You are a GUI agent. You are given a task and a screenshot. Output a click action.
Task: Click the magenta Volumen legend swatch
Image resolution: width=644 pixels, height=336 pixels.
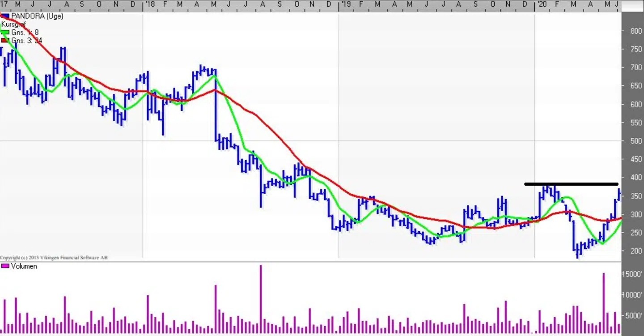pos(5,266)
